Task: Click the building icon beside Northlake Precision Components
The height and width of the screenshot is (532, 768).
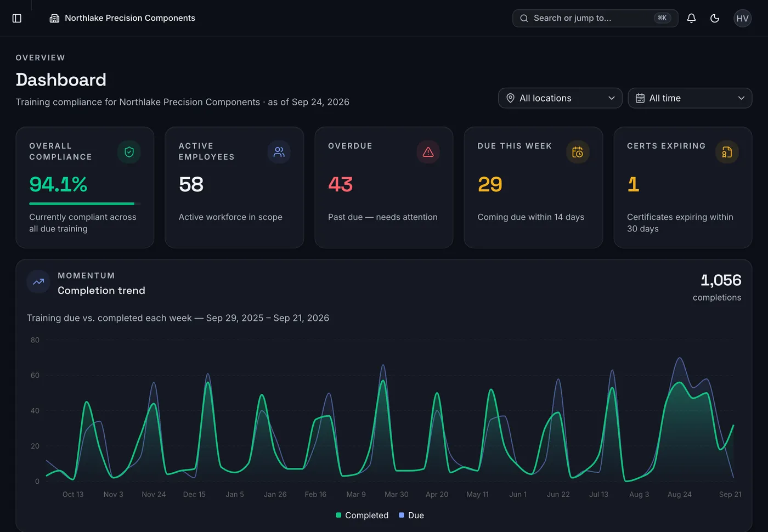Action: 54,18
